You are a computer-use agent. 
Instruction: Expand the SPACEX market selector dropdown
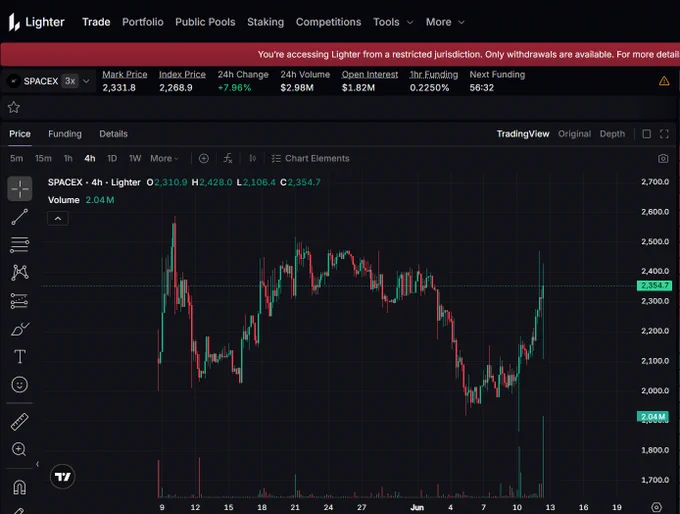86,81
